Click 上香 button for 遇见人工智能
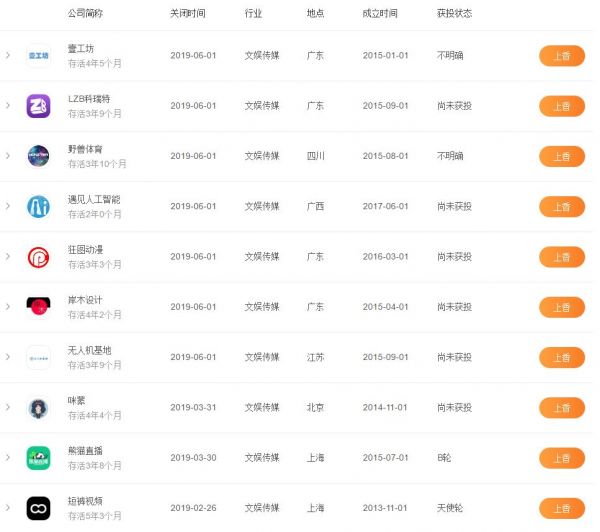The image size is (600, 532). point(562,207)
